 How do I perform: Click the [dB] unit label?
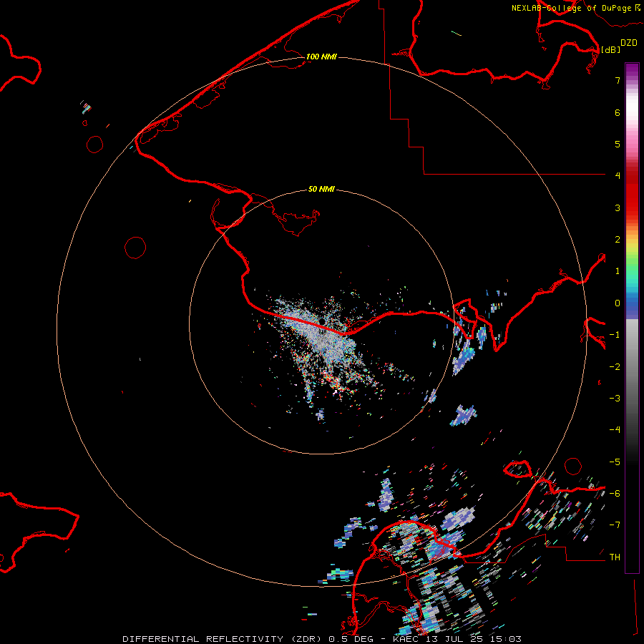[x=611, y=49]
